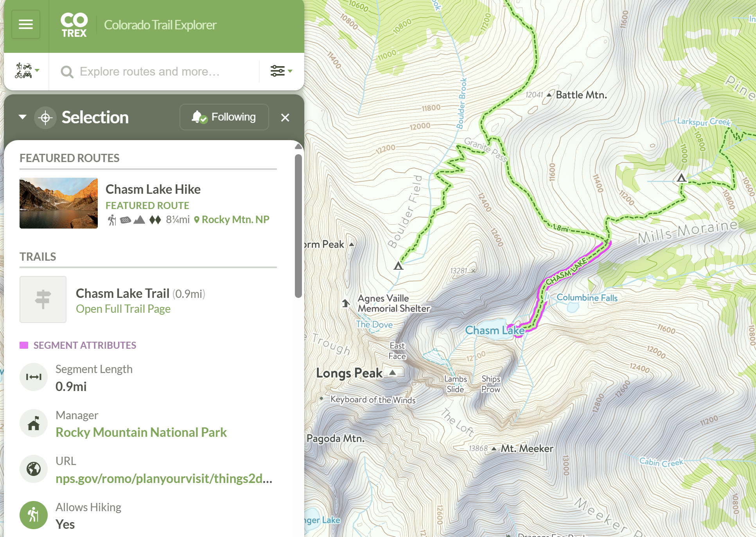This screenshot has width=756, height=537.
Task: Click the 1.8mi trail distance label
Action: pos(561,228)
